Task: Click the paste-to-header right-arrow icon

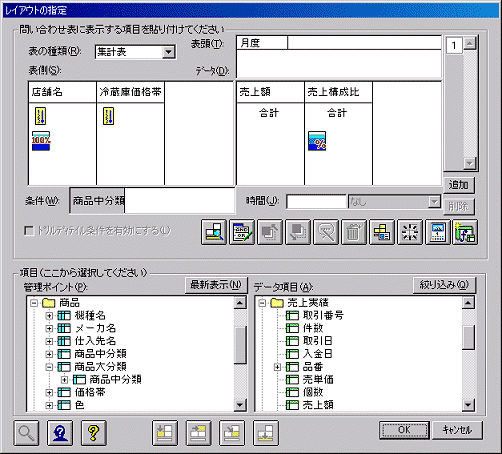Action: coord(199,433)
